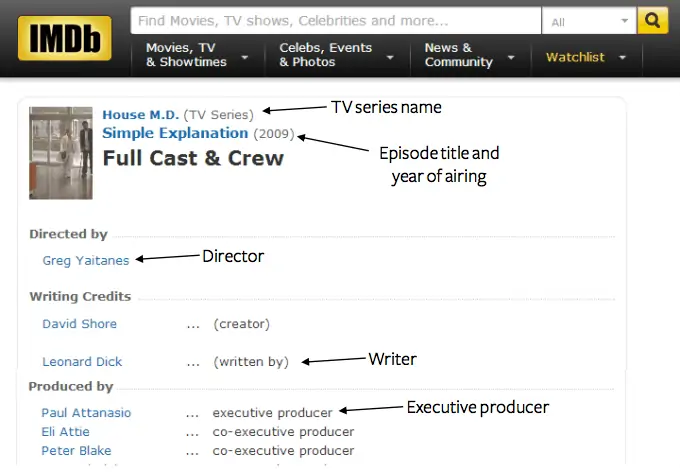Open Peter Blake's producer link
The width and height of the screenshot is (680, 474).
point(76,451)
